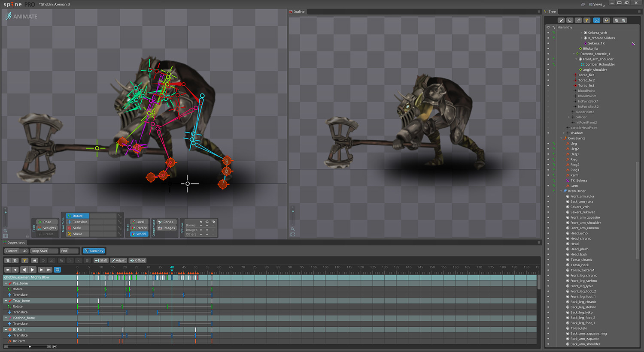Collapse the Draw Order tree node
The image size is (644, 352).
[562, 191]
